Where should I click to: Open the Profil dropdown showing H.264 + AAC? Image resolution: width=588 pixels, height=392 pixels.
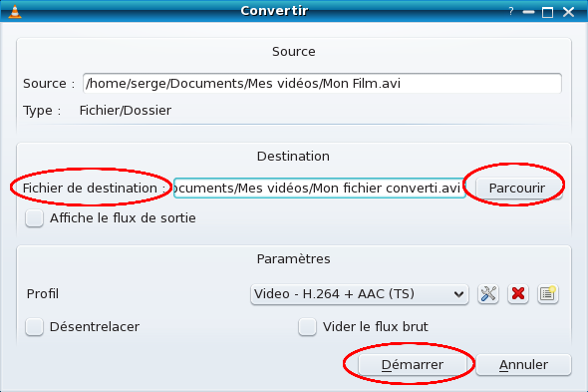click(359, 294)
